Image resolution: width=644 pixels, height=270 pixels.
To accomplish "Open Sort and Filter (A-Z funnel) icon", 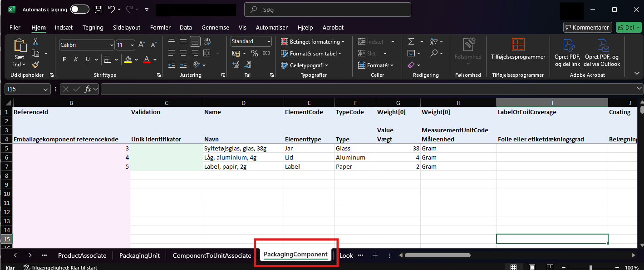I will (433, 41).
